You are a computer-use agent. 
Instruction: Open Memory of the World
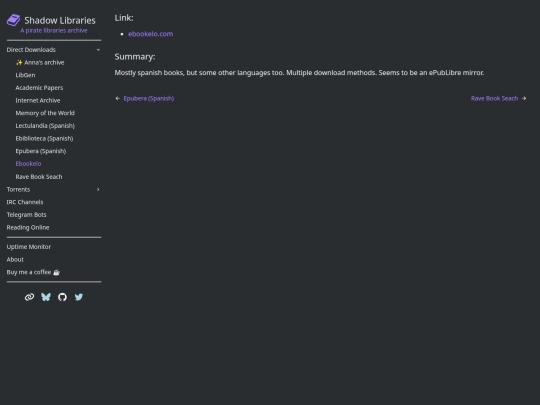point(45,113)
